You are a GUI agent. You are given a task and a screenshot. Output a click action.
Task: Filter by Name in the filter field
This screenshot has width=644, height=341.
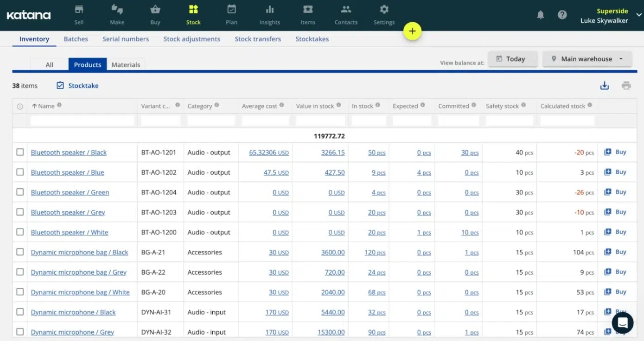83,121
